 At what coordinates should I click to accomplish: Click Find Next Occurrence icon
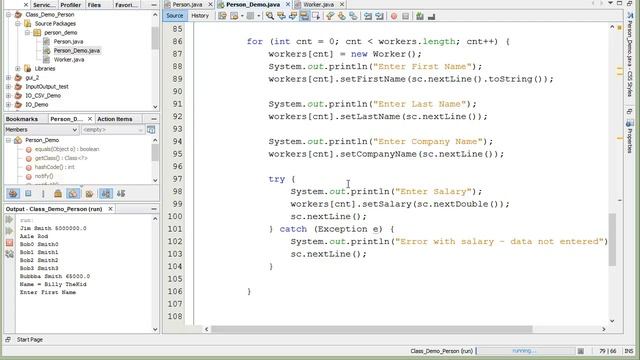tap(293, 16)
